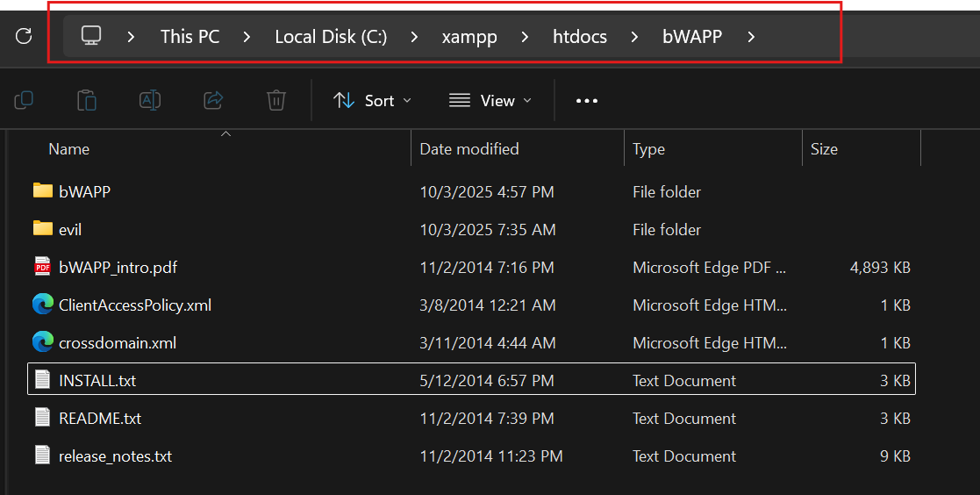Select crossdomain.xml file
The width and height of the screenshot is (980, 495).
click(x=117, y=342)
